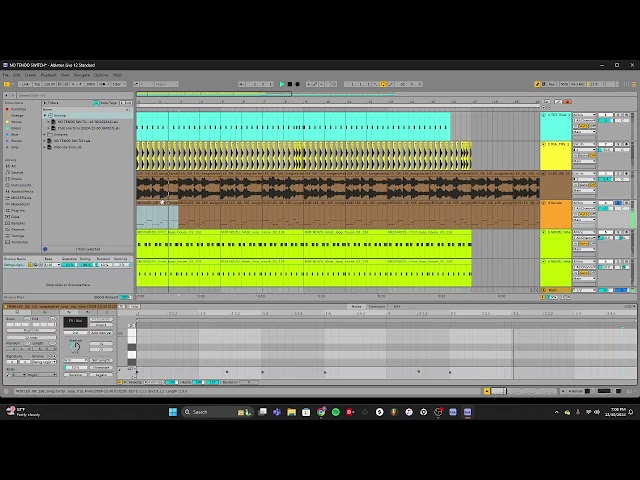Image resolution: width=640 pixels, height=480 pixels.
Task: Collapse the Backup folder in browser
Action: tap(45, 116)
